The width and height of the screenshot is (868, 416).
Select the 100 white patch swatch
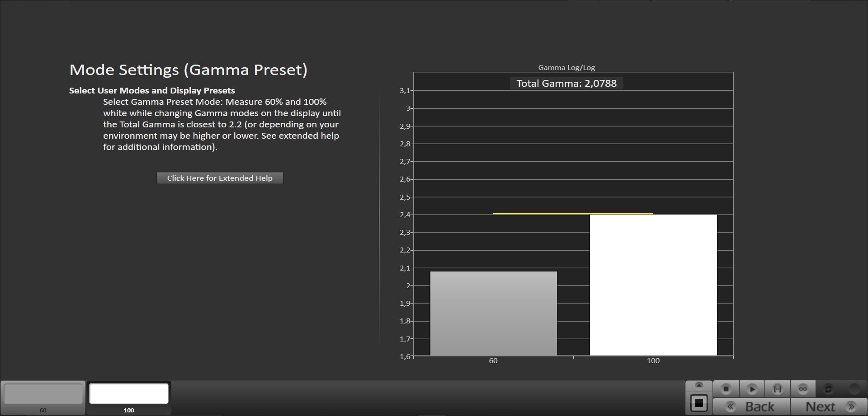pyautogui.click(x=129, y=394)
